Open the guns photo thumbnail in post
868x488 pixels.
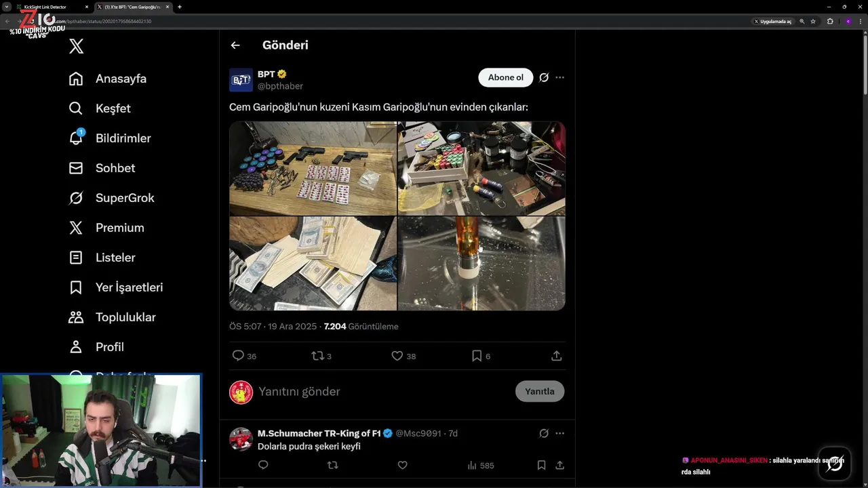(x=313, y=168)
